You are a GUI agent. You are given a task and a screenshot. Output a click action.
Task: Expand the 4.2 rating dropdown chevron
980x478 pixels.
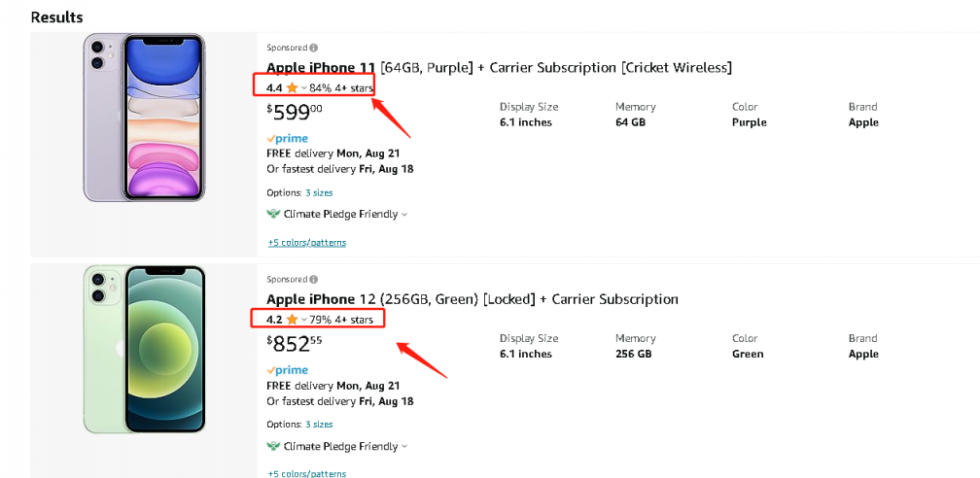303,321
